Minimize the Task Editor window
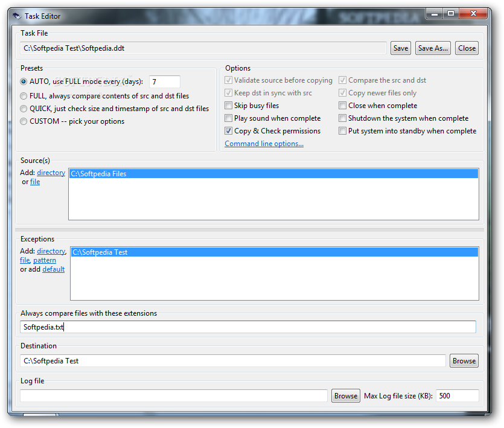The width and height of the screenshot is (504, 428). (435, 14)
